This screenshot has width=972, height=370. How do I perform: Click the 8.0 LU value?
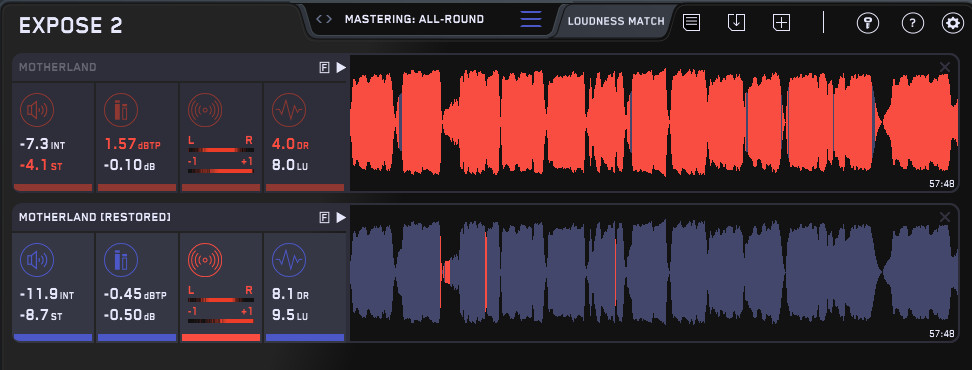point(290,166)
